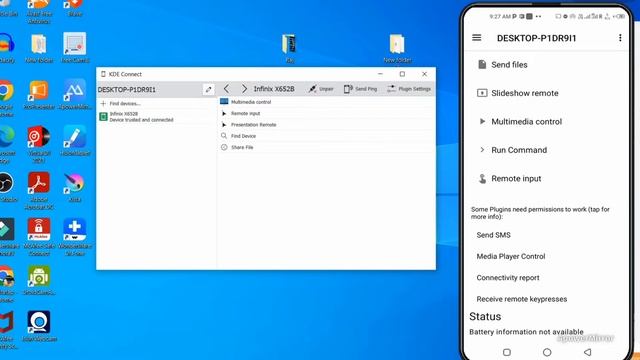
Task: Click DESKTOP-P1DR9I1 name in KDE Connect sidebar
Action: tap(127, 90)
